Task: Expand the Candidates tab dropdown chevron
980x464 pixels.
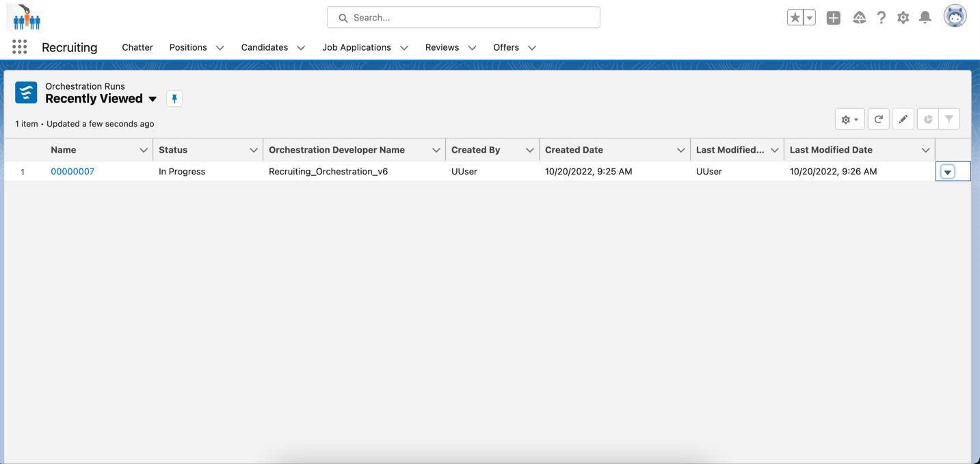Action: pyautogui.click(x=301, y=48)
